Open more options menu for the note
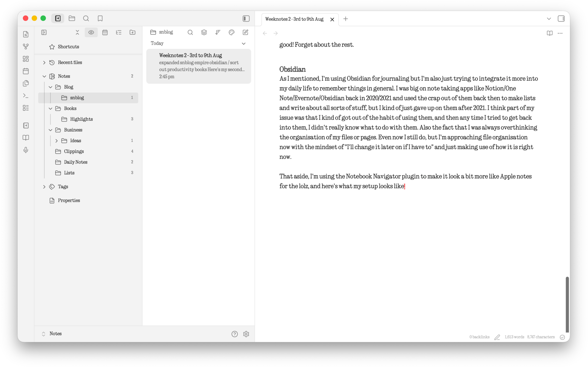 click(560, 33)
